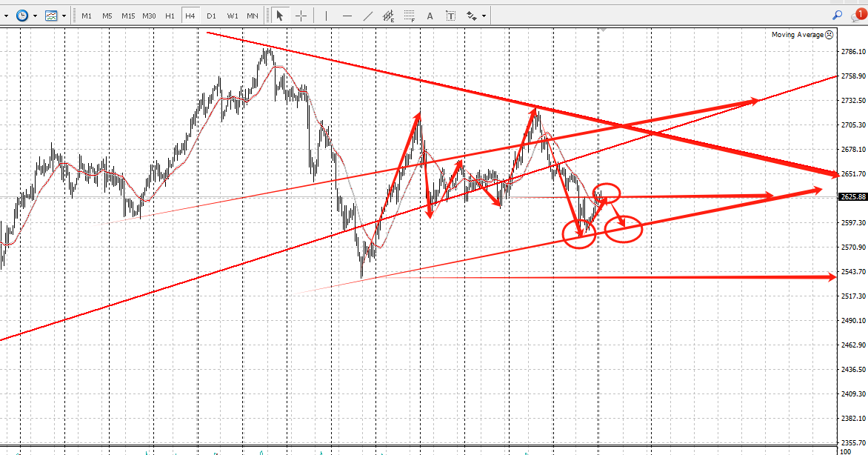Switch to the M15 timeframe

[128, 16]
